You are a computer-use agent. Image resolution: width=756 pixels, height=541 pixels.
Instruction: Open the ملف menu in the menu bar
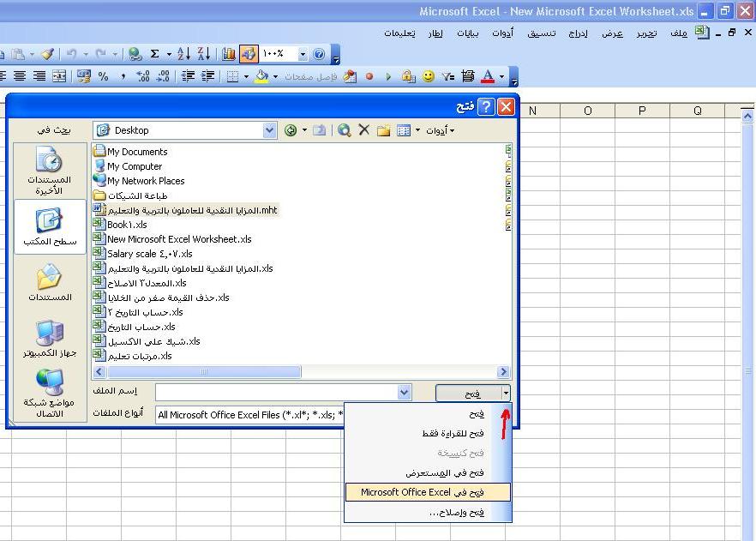point(679,33)
